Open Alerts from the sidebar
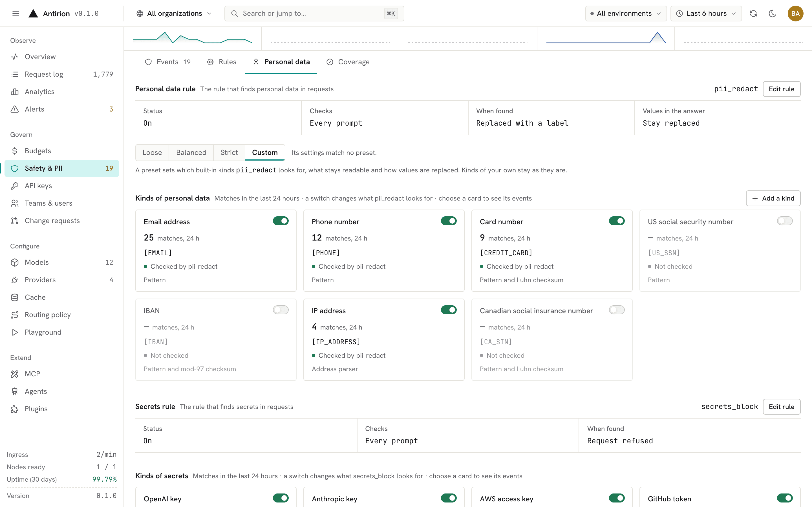This screenshot has height=507, width=812. [x=62, y=109]
